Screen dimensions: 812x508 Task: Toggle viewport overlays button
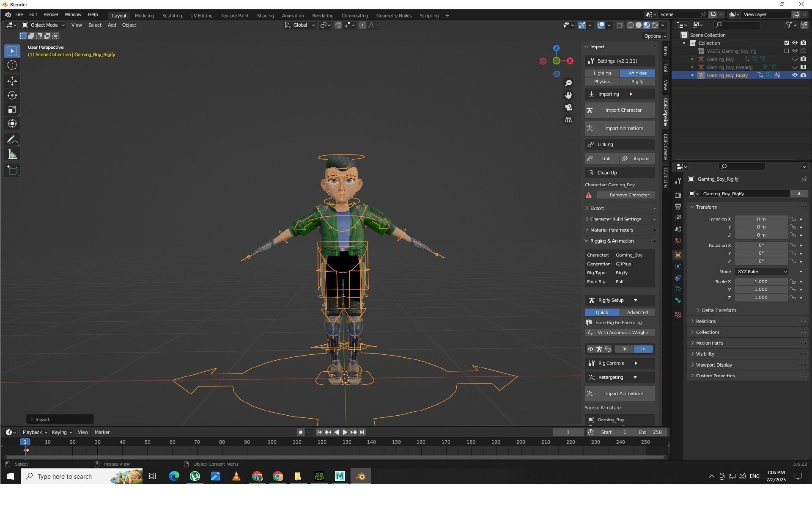click(x=601, y=25)
